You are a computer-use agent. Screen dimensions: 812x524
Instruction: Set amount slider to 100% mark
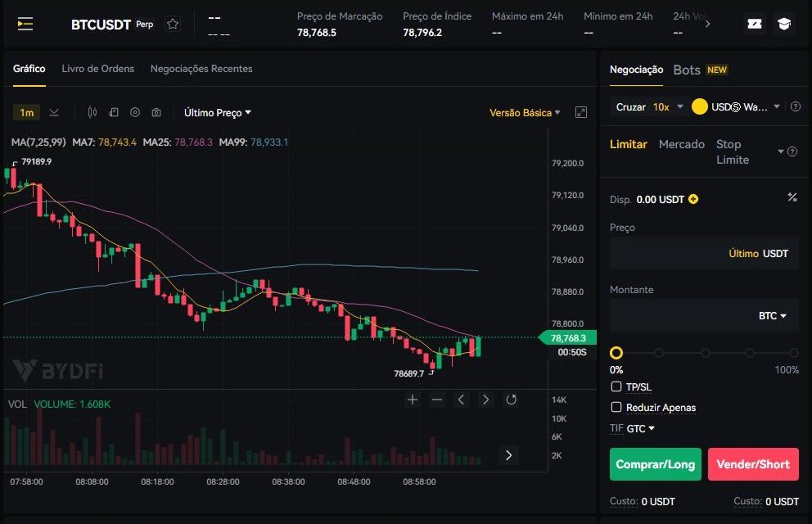(793, 353)
